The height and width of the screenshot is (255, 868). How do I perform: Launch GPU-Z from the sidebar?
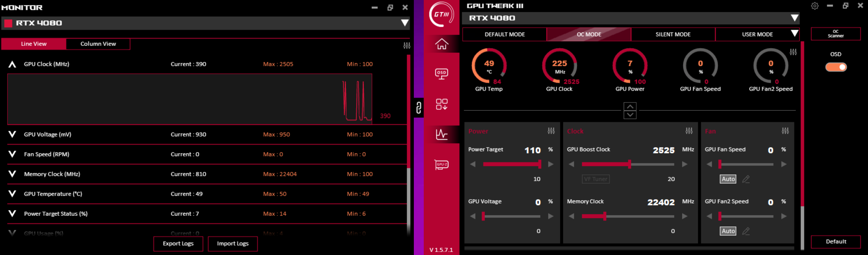pyautogui.click(x=441, y=164)
